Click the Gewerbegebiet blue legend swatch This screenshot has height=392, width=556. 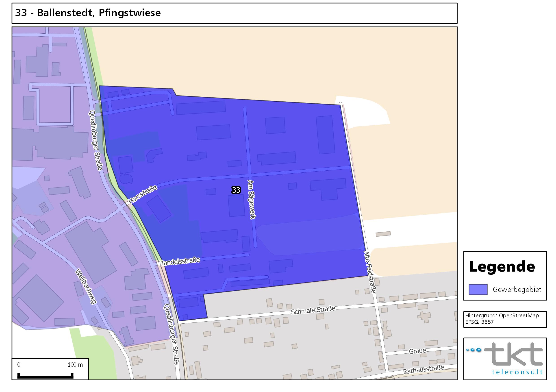[x=478, y=290]
